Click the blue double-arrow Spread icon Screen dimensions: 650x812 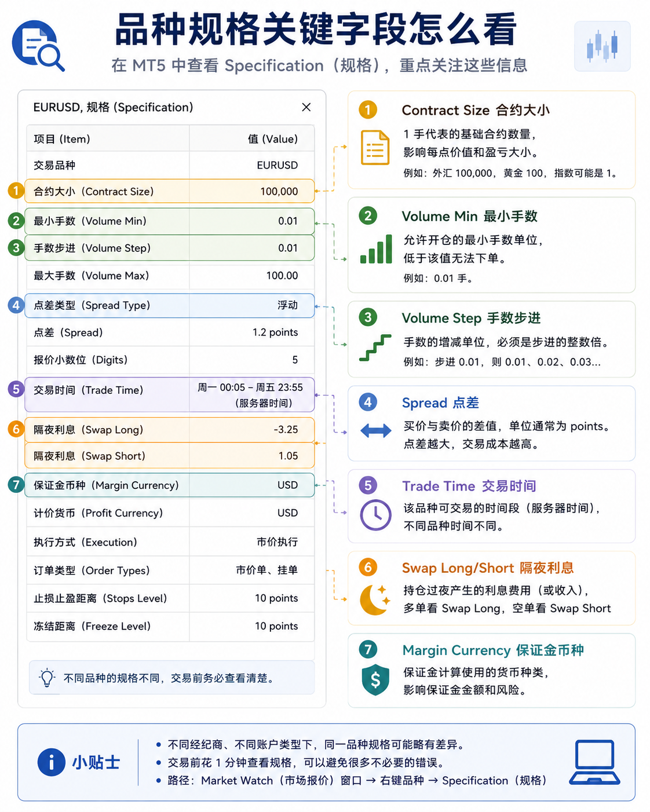pyautogui.click(x=375, y=430)
